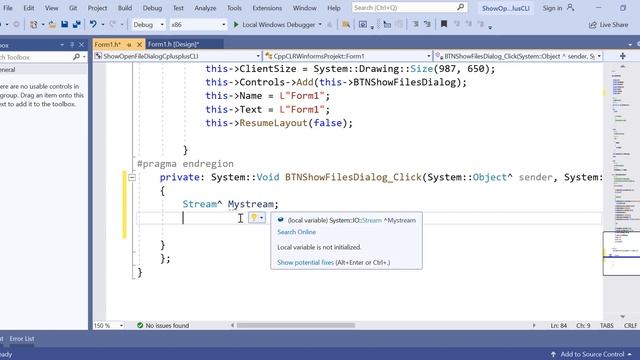Screen dimensions: 640x360
Task: Toggle Toolbox auto-hide pin icon
Action: [x=72, y=45]
